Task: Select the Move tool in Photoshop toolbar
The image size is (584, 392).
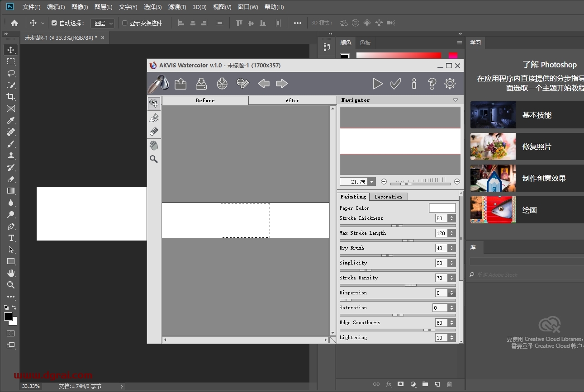Action: (x=11, y=50)
